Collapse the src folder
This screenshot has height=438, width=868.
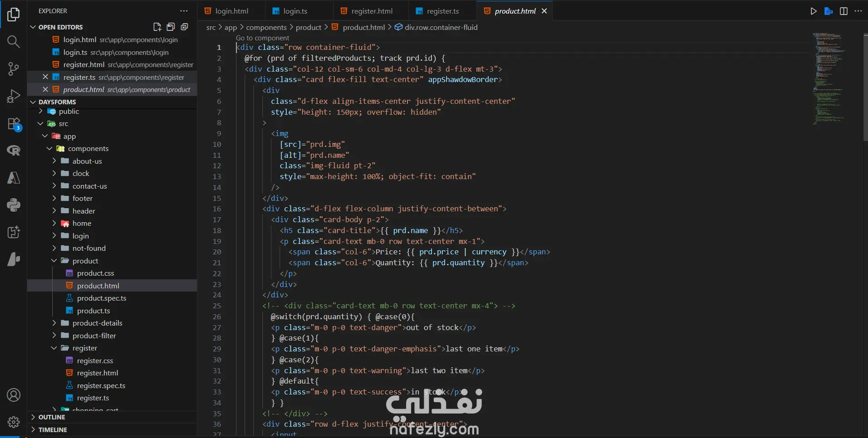coord(41,123)
